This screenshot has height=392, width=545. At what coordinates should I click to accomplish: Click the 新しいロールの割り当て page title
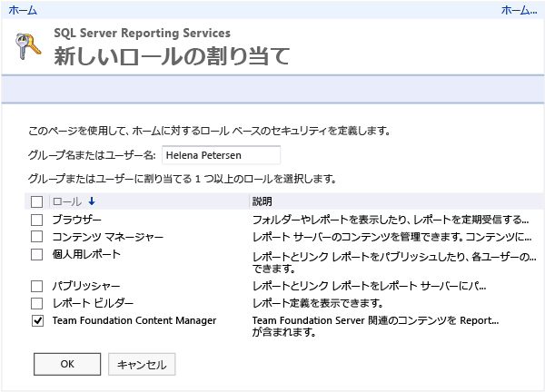172,56
